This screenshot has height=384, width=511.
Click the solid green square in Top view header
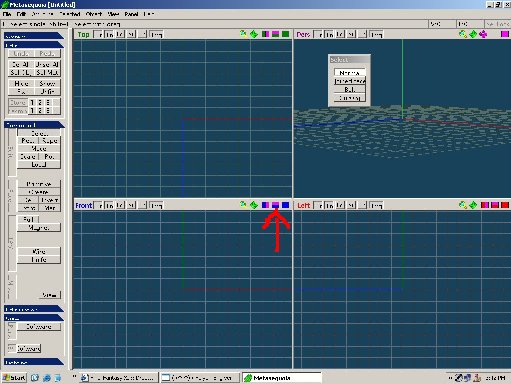[x=286, y=34]
